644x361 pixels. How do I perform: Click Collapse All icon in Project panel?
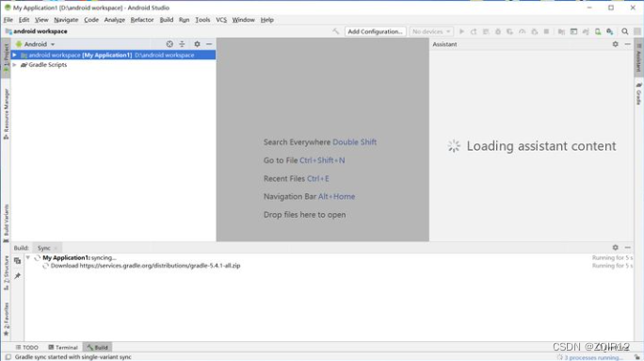[x=182, y=44]
